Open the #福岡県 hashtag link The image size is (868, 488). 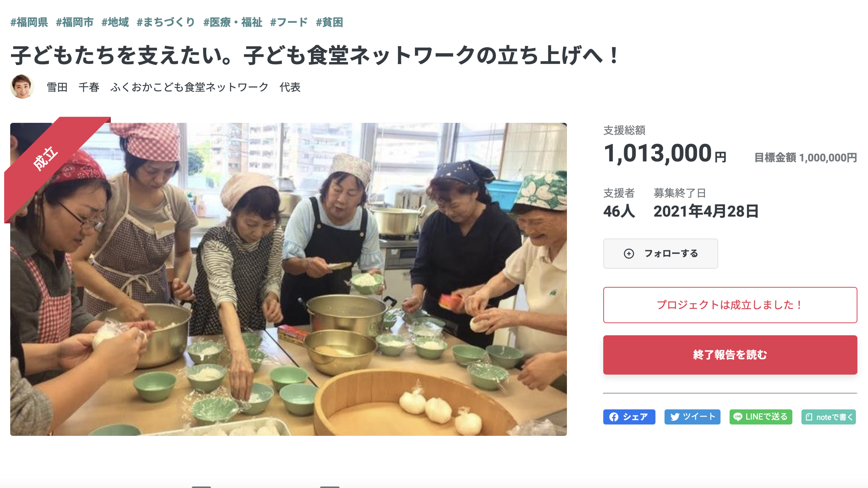coord(29,22)
